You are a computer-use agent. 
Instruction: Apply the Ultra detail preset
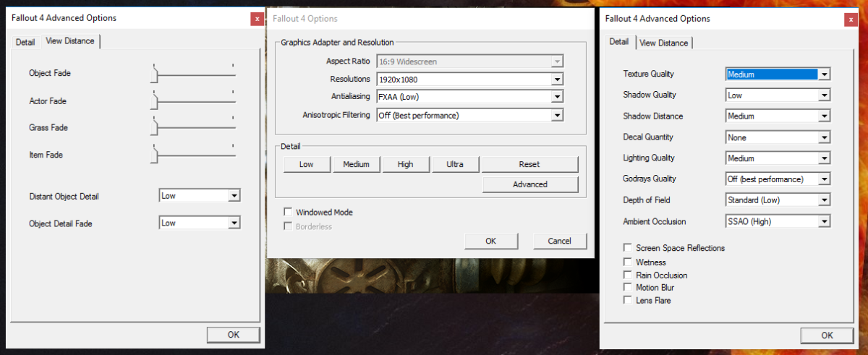455,164
